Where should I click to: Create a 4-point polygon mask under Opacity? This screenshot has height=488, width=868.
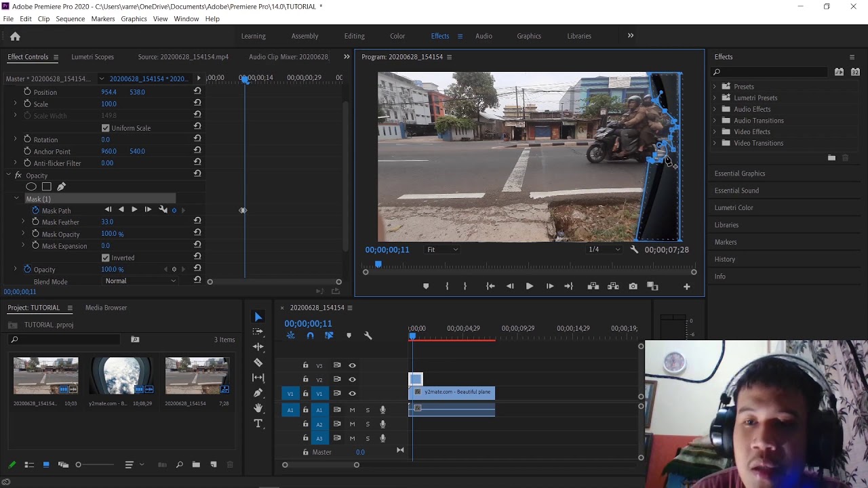(46, 186)
